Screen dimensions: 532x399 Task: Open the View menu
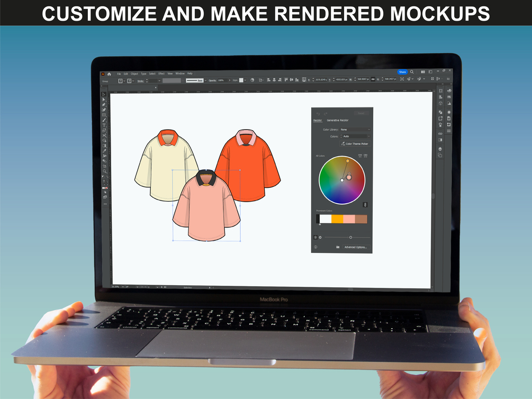170,73
